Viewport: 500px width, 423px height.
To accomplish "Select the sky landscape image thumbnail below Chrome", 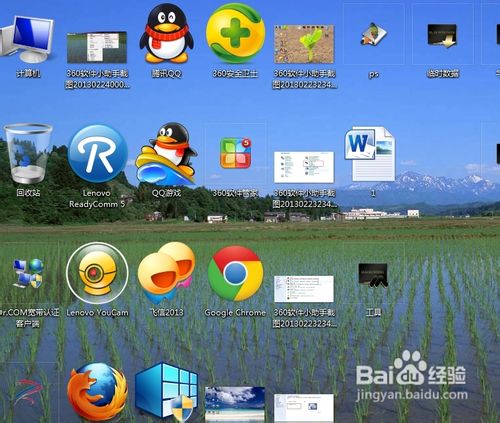I will [x=235, y=405].
